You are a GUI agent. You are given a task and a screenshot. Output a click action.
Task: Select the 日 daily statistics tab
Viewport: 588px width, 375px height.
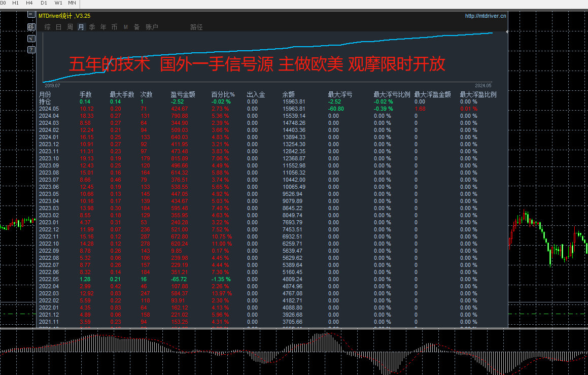(x=58, y=27)
